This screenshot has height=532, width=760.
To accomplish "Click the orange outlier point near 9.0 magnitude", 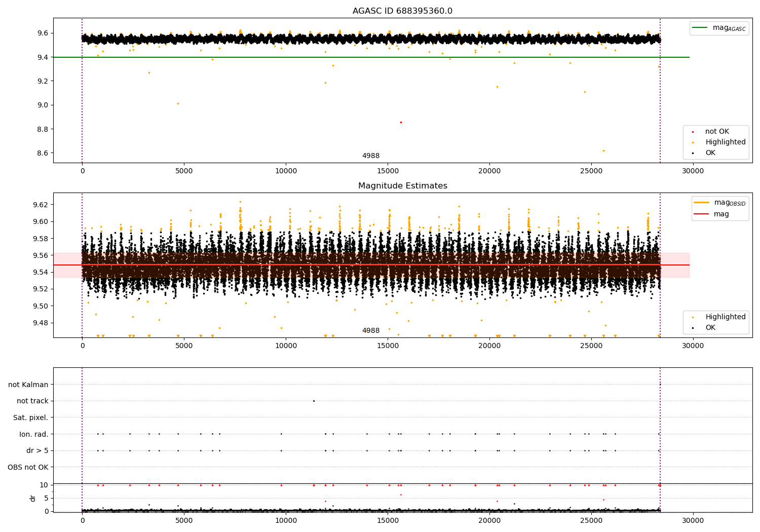I will tap(178, 103).
